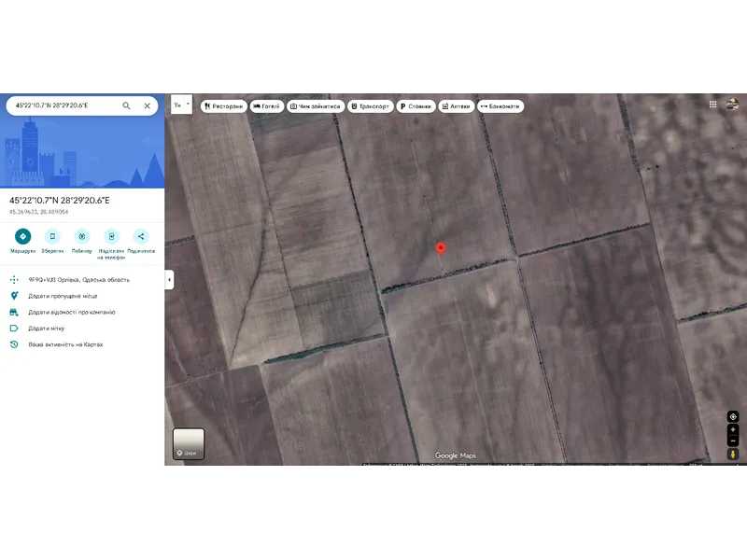Click the coordinates search input field
Image resolution: width=747 pixels, height=560 pixels.
tap(61, 105)
